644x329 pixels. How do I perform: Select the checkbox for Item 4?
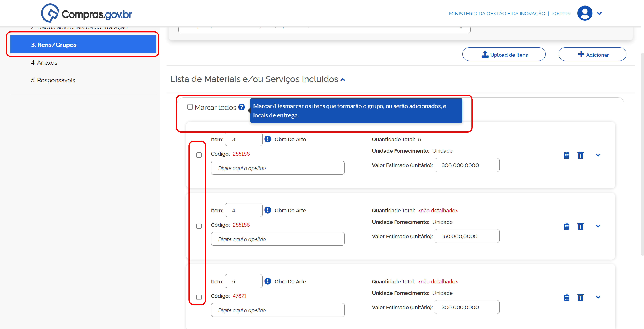point(199,226)
